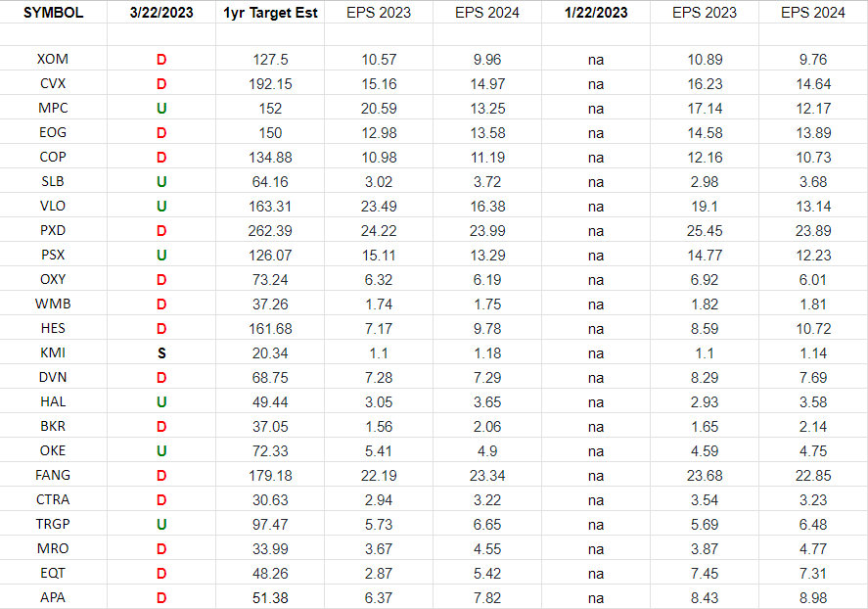Click the EPS value 16.38
868x609 pixels.
tap(487, 207)
